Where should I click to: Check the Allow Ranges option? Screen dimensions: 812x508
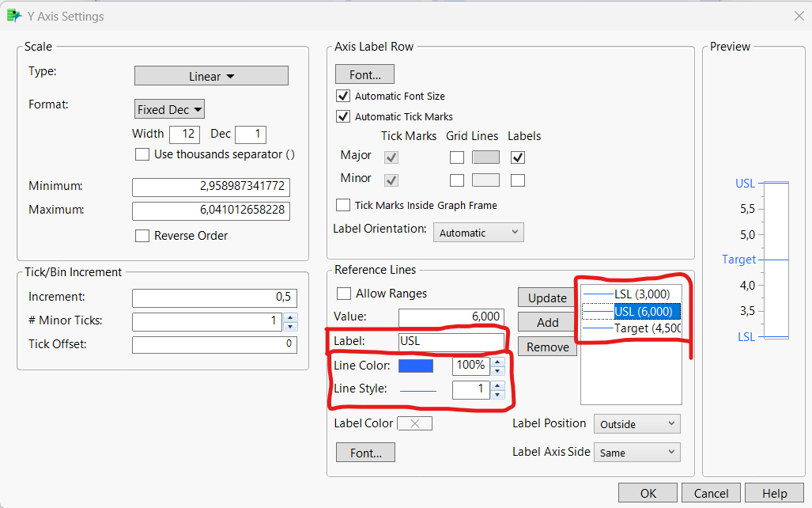tap(344, 293)
